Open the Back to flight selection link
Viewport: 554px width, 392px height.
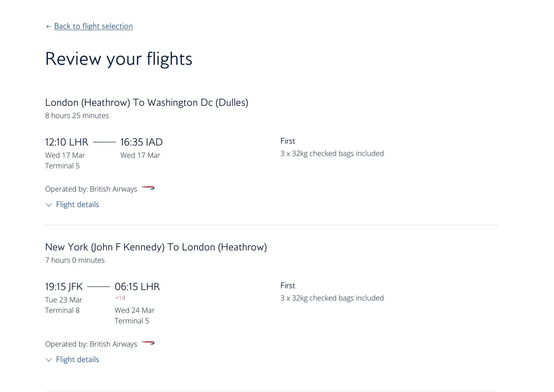93,26
